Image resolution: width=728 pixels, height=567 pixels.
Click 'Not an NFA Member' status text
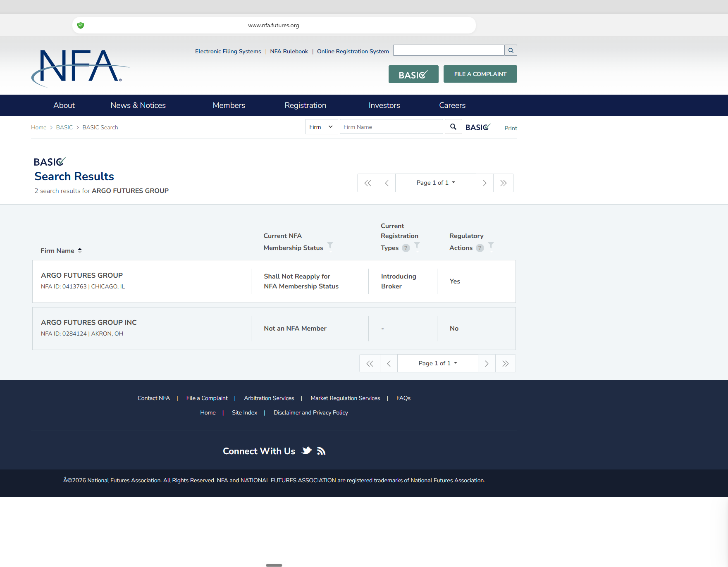(x=295, y=329)
